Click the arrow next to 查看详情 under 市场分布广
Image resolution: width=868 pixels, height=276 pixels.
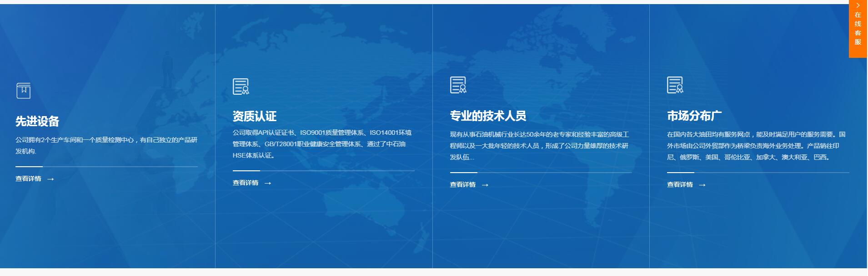[x=702, y=185]
